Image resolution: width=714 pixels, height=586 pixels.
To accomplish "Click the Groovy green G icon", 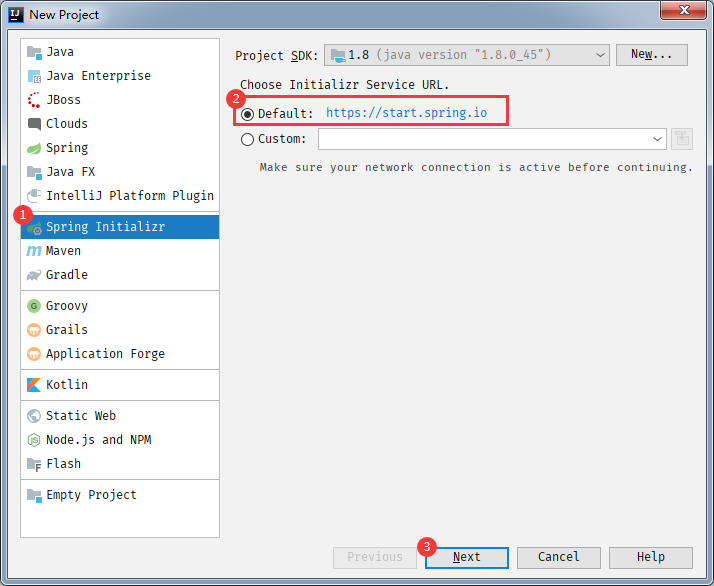I will [x=34, y=306].
